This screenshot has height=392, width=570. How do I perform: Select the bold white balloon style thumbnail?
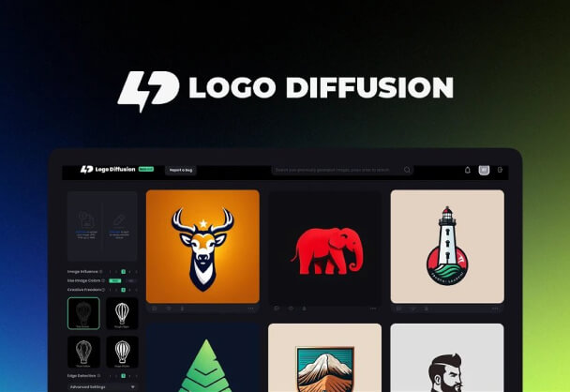click(122, 352)
